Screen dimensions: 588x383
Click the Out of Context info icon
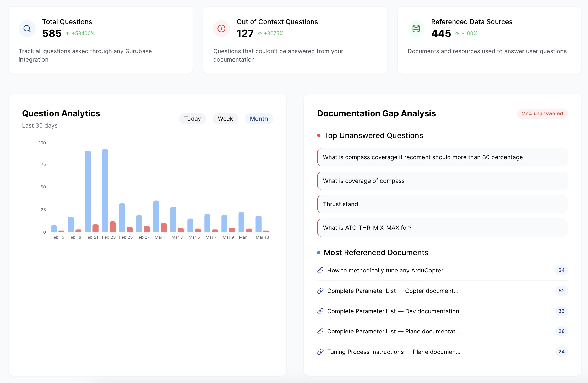pyautogui.click(x=221, y=29)
